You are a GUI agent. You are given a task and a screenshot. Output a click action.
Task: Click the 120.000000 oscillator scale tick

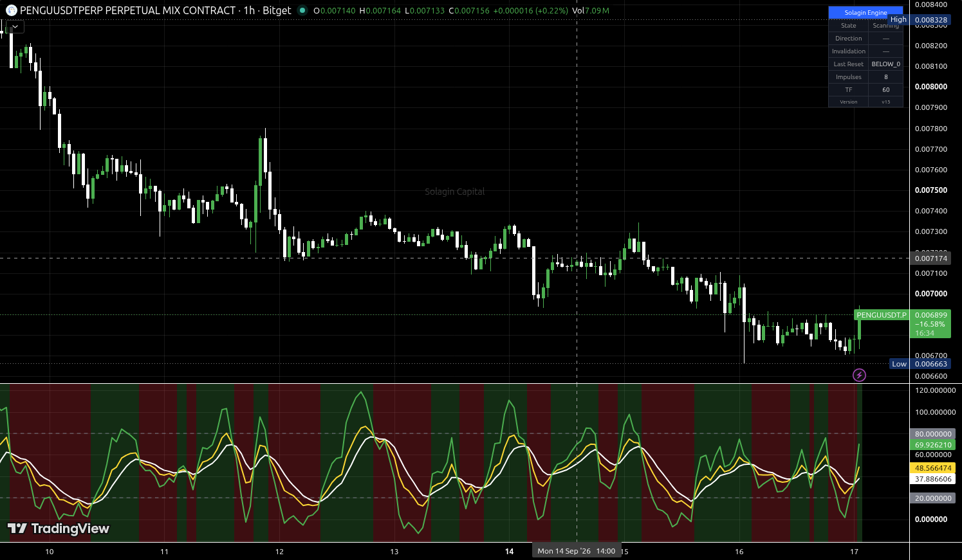click(x=935, y=390)
